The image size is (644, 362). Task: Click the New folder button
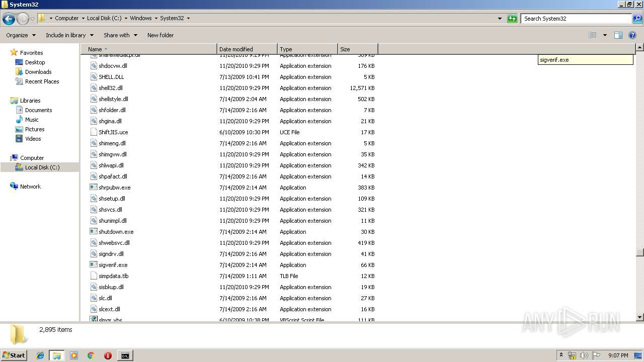pos(160,35)
